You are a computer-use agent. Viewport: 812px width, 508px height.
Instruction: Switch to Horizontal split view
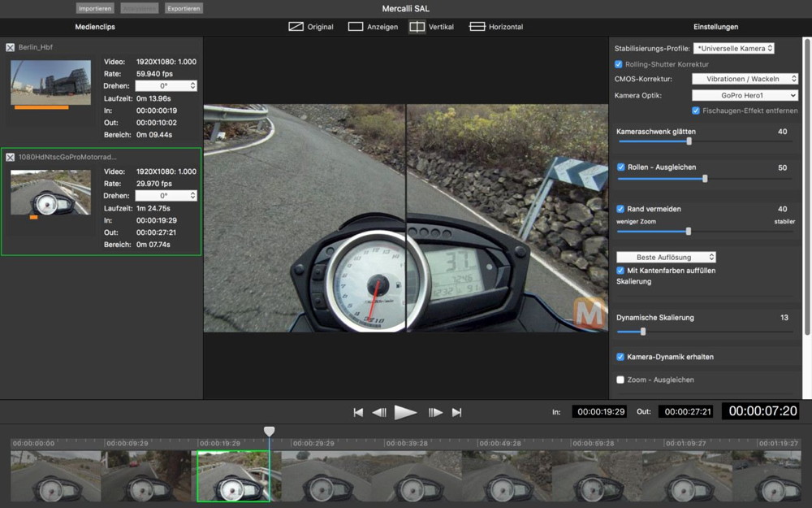[x=477, y=27]
